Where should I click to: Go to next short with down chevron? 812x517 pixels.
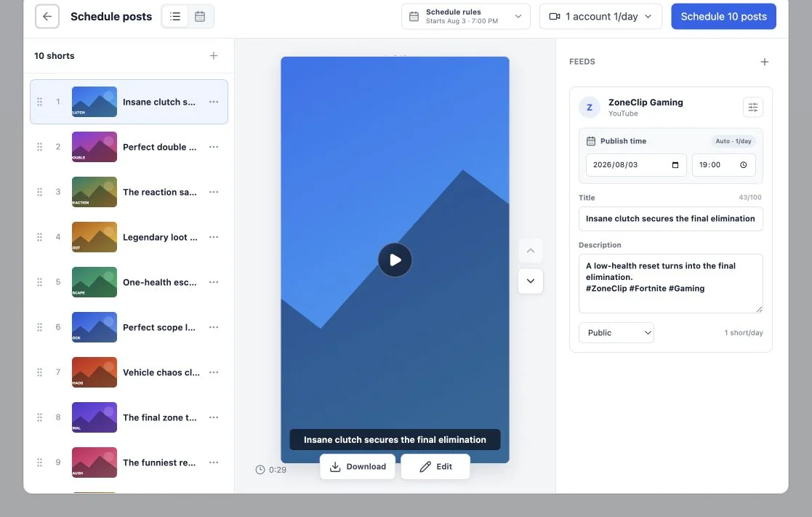tap(530, 281)
